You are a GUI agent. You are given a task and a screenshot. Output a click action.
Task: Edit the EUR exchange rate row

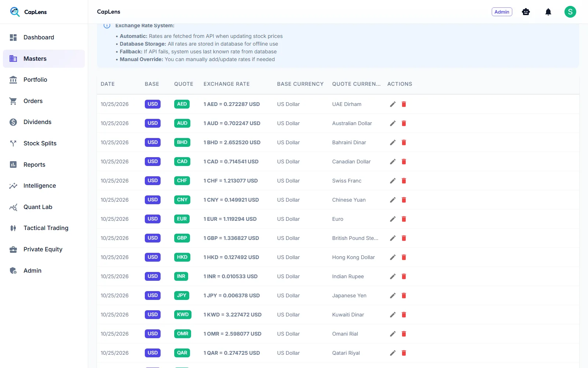[393, 219]
